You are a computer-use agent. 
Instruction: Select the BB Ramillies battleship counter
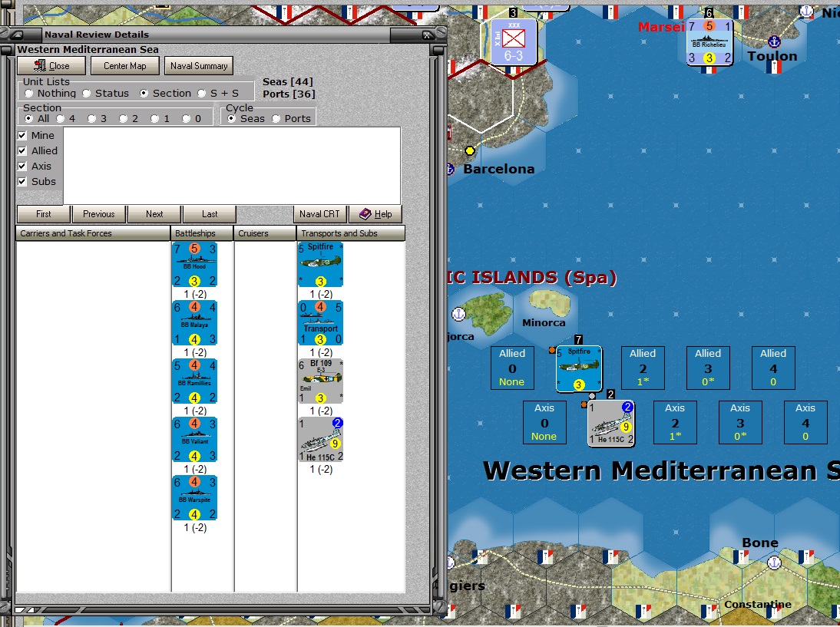(194, 381)
